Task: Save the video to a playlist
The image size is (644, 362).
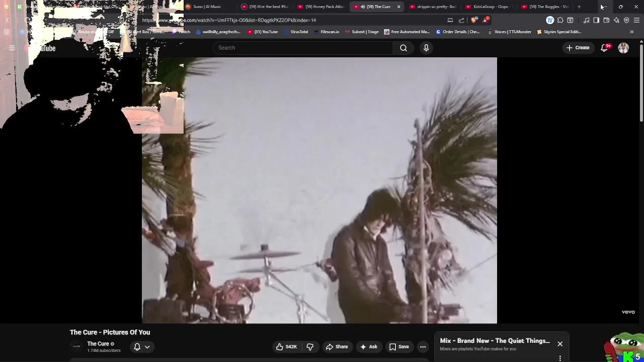Action: coord(399,347)
